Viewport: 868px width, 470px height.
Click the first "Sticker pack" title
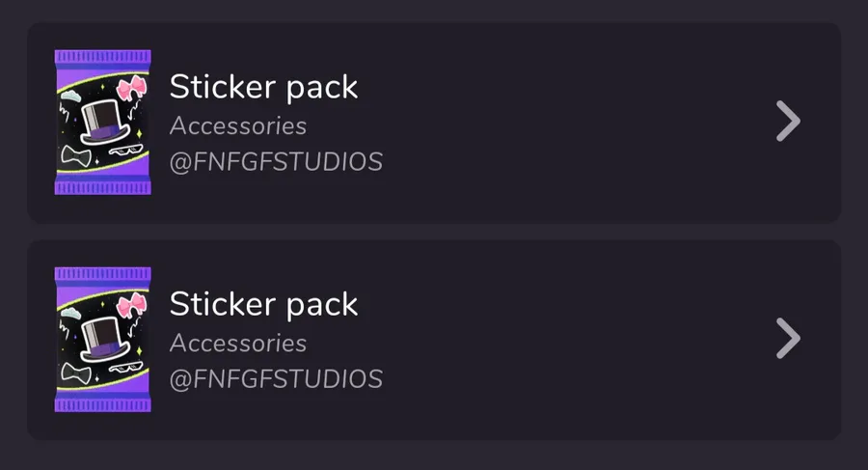tap(263, 87)
